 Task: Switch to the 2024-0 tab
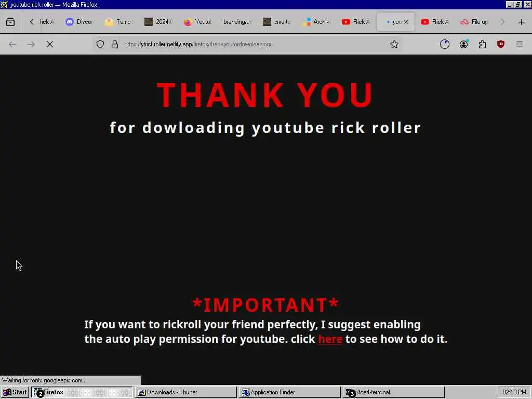coord(158,22)
